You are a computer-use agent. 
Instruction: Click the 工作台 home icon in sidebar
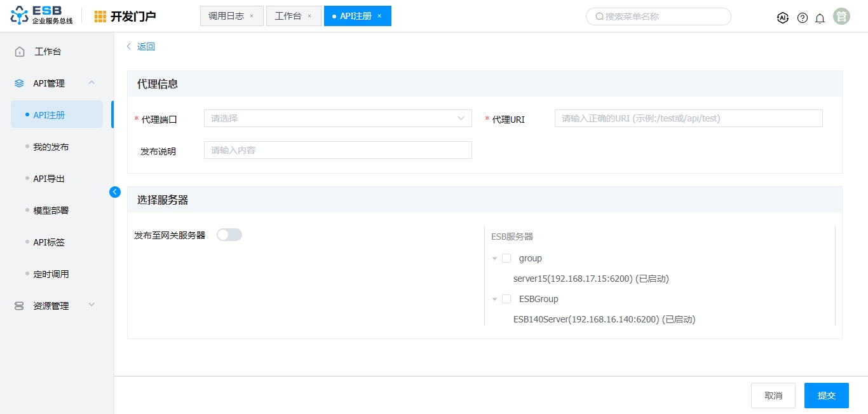(20, 52)
